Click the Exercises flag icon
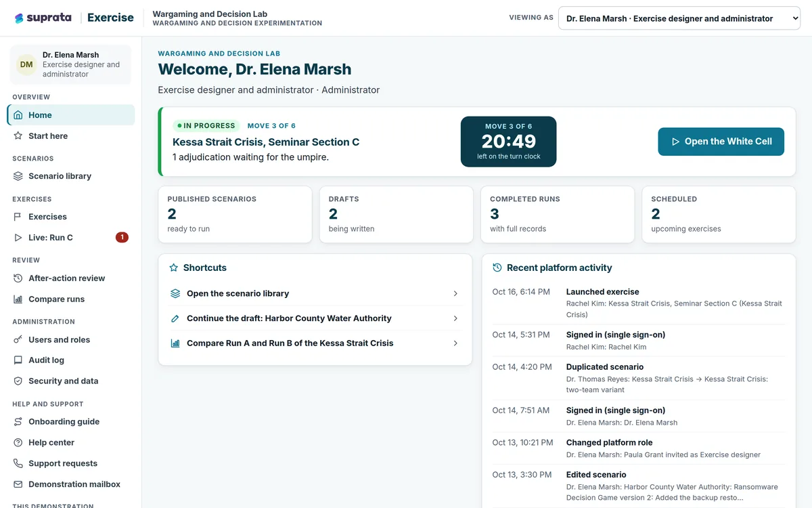The width and height of the screenshot is (812, 508). tap(18, 217)
